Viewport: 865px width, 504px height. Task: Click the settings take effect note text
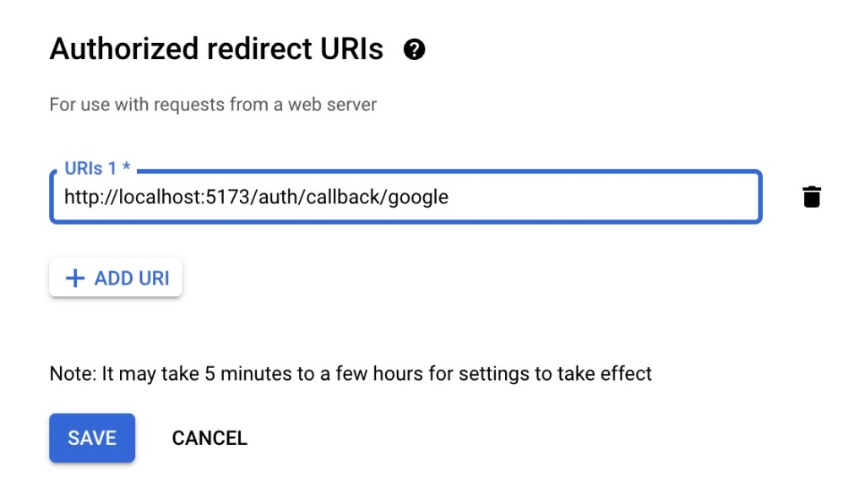[351, 374]
